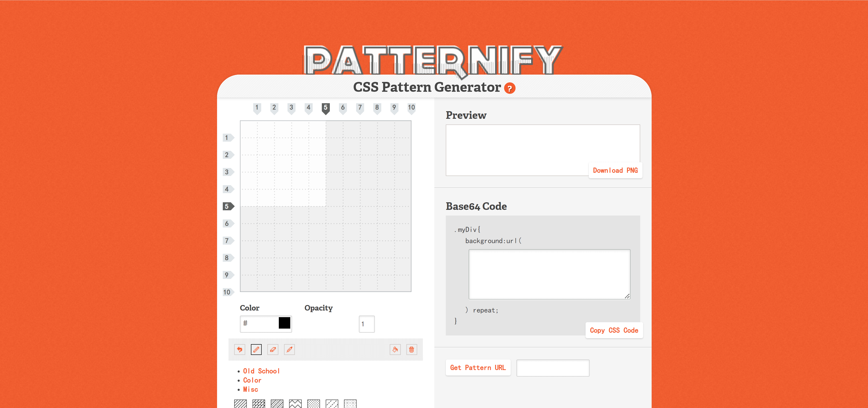Open the Old School pattern category

pos(261,371)
